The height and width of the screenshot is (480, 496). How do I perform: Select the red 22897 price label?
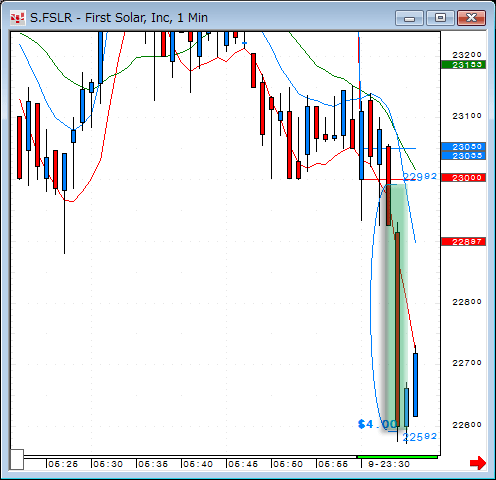(x=463, y=242)
